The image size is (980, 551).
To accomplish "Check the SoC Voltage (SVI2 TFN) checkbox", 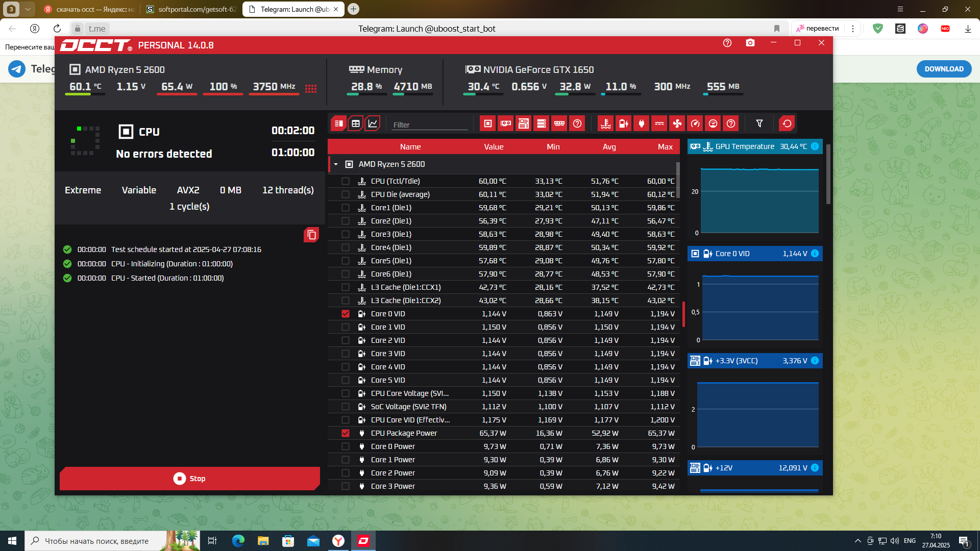I will (346, 407).
